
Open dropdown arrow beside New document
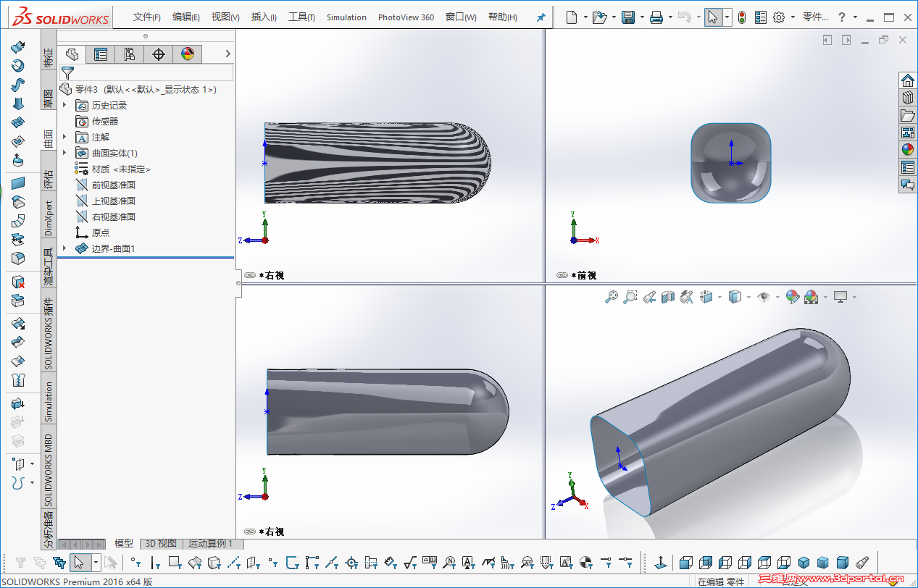pos(584,17)
